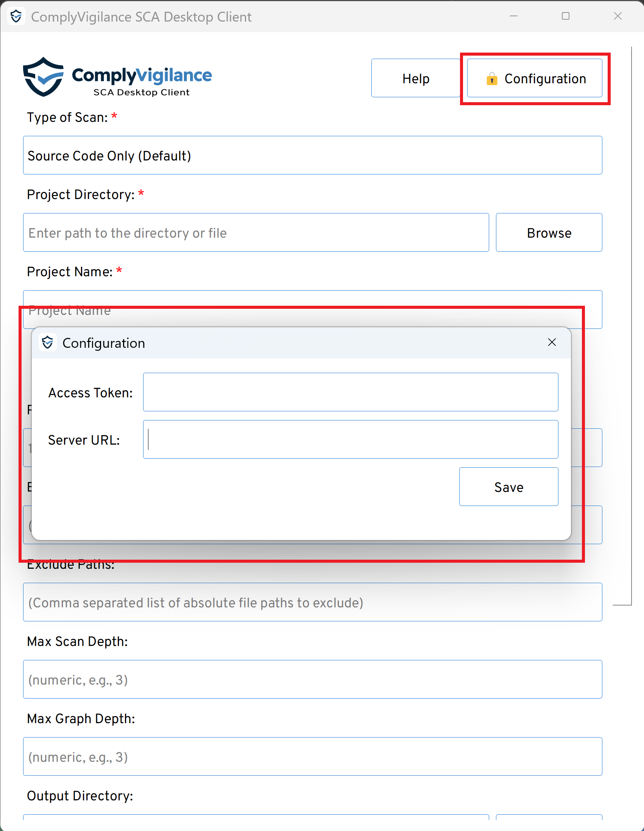Screen dimensions: 644x831
Task: Select the Max Graph Depth field
Action: pyautogui.click(x=312, y=757)
